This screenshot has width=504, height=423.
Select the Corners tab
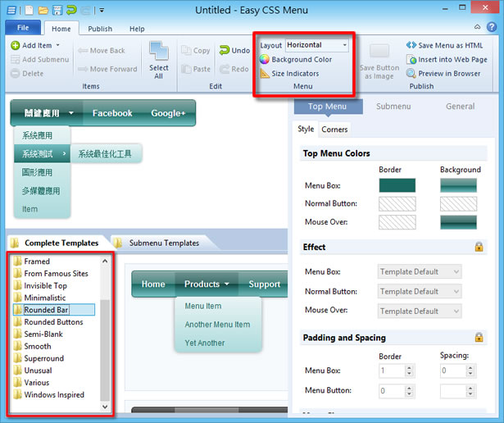pyautogui.click(x=334, y=130)
